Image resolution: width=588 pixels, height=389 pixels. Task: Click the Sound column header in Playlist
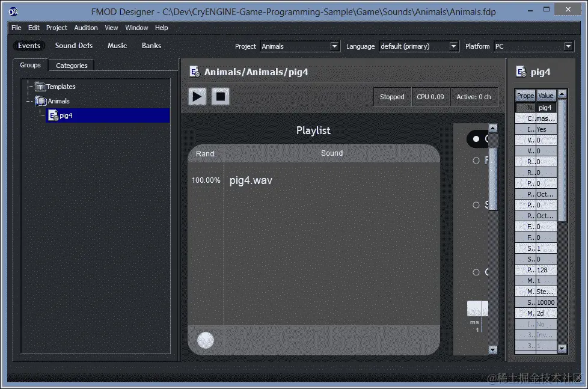click(332, 153)
